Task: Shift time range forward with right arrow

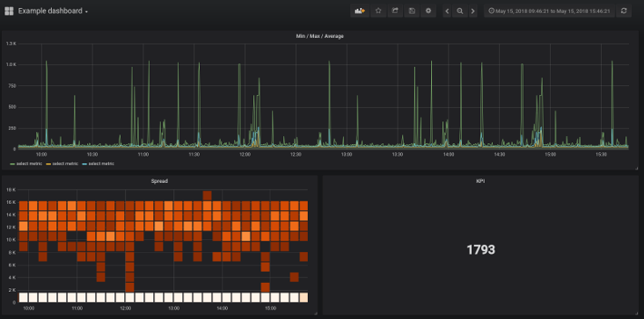Action: coord(472,11)
